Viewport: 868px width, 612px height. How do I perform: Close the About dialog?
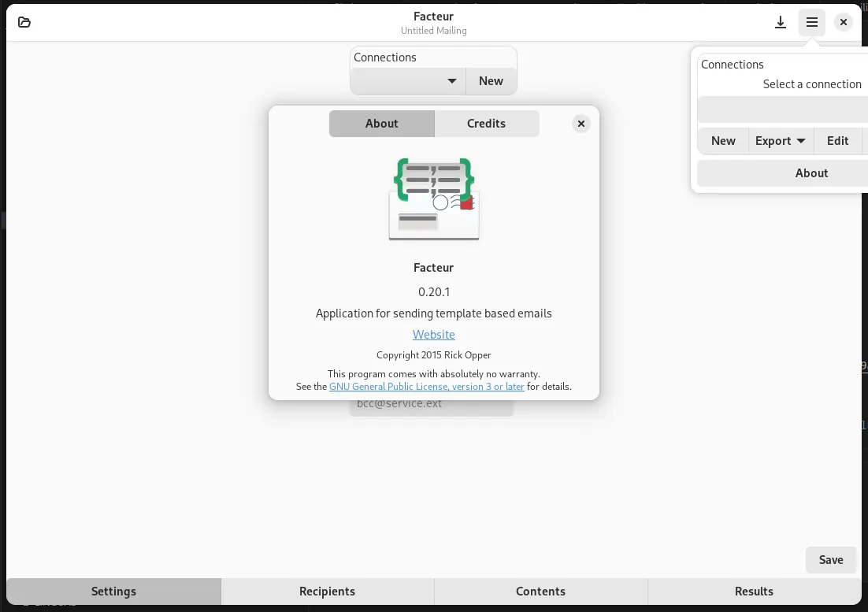tap(581, 124)
